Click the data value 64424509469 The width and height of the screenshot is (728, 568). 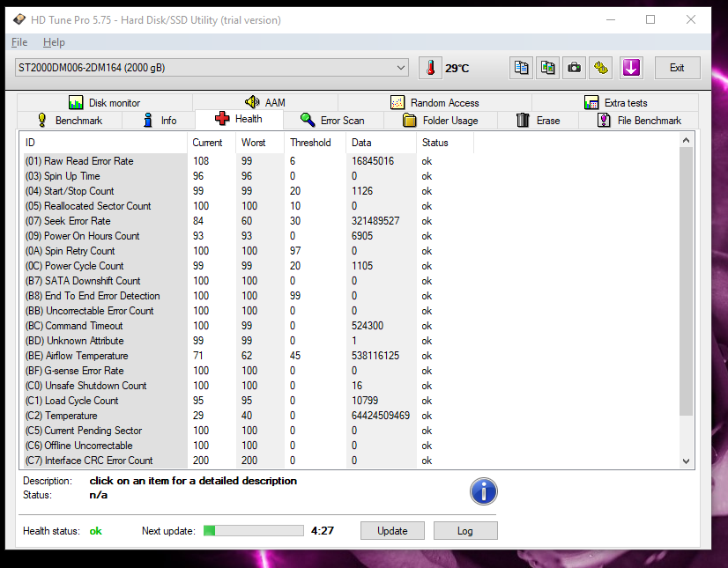tap(381, 416)
